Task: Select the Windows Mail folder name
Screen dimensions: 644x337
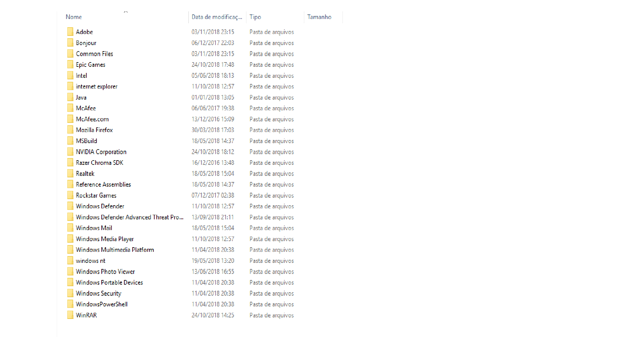Action: pyautogui.click(x=94, y=228)
